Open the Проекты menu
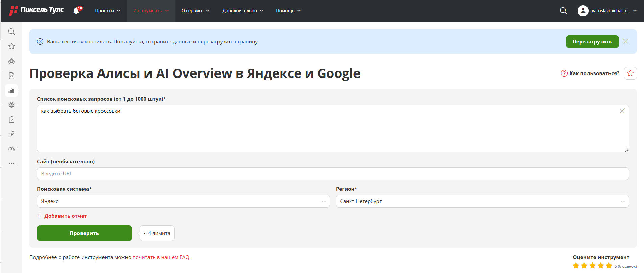This screenshot has width=644, height=273. click(108, 11)
